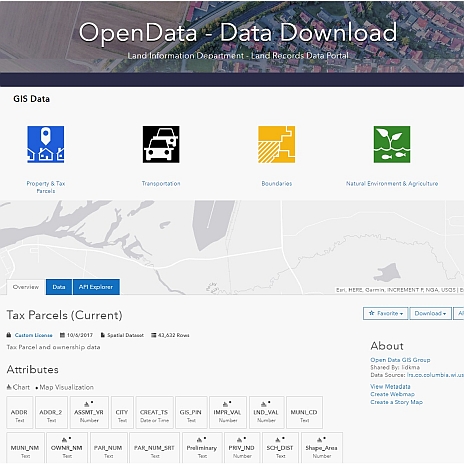Click the Open Data GIS Group link
464x464 pixels.
[x=400, y=360]
